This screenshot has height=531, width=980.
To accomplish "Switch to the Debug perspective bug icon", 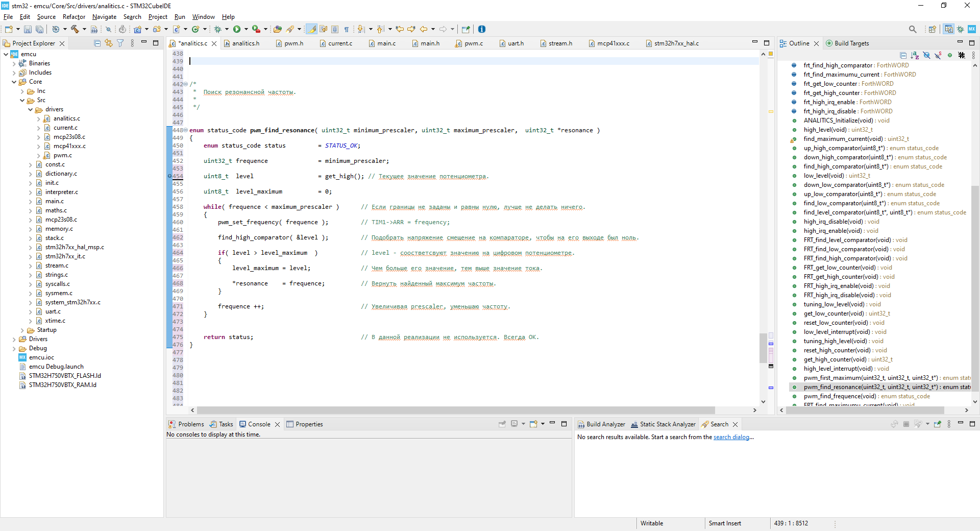I will (960, 30).
